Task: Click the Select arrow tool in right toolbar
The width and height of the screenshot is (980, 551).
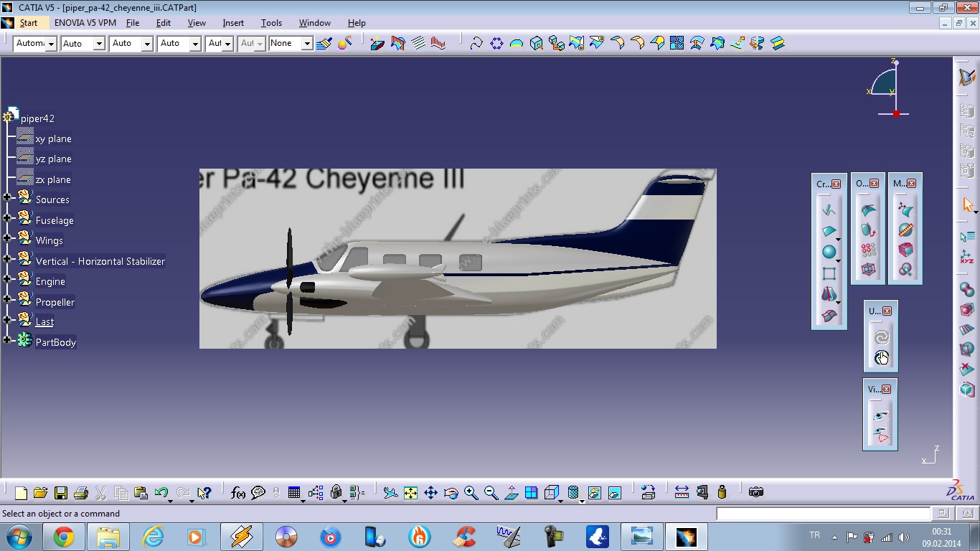Action: coord(968,205)
